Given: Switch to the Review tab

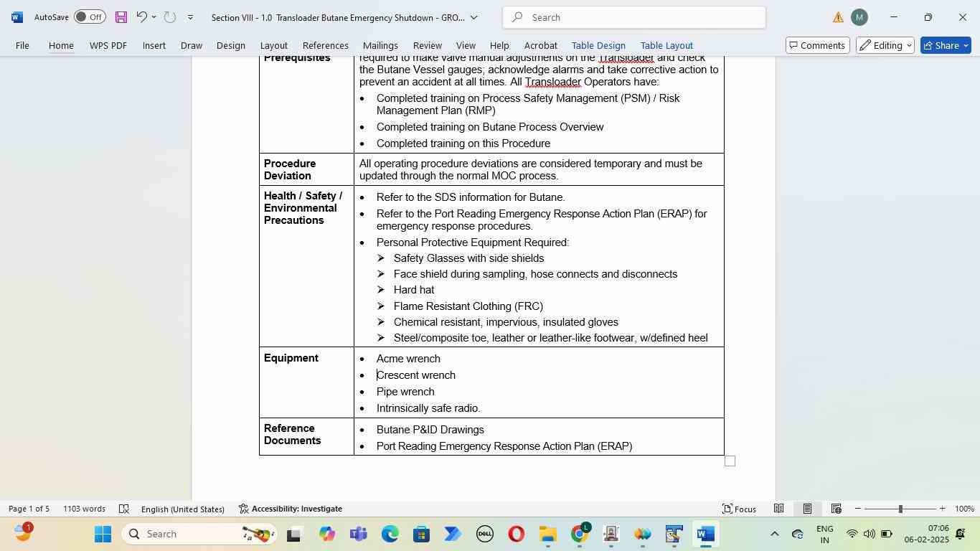Looking at the screenshot, I should (428, 45).
